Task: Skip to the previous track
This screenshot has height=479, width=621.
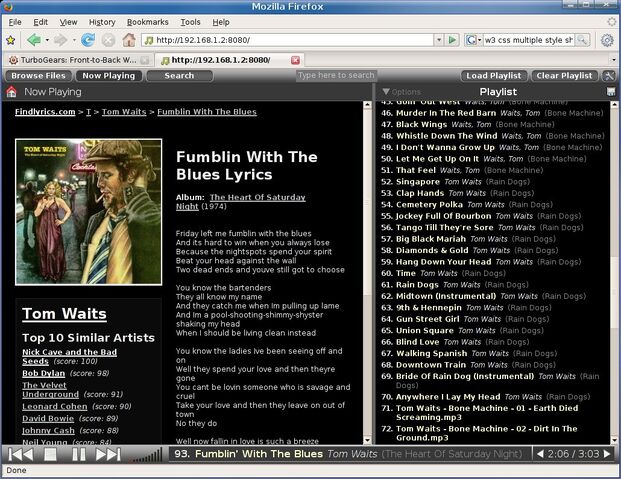Action: pyautogui.click(x=21, y=454)
